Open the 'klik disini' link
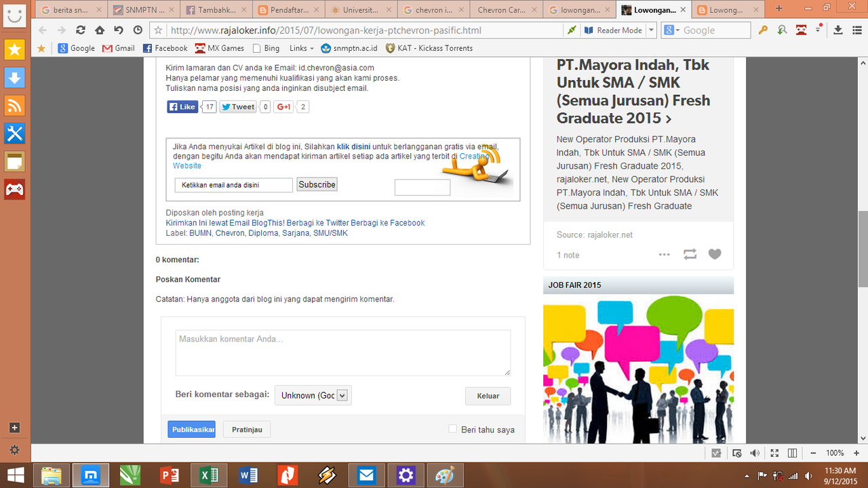The height and width of the screenshot is (488, 868). point(353,146)
